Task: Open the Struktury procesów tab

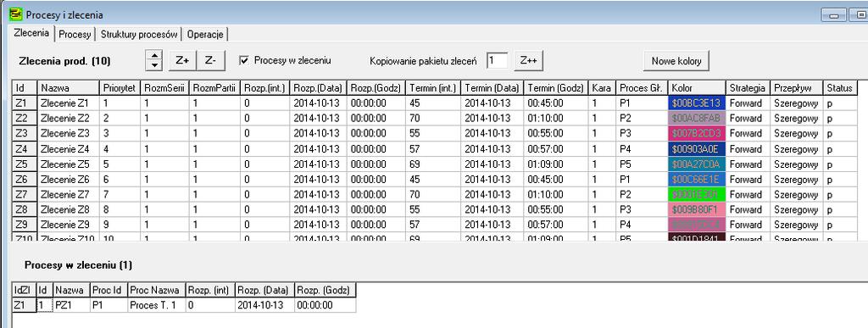Action: pyautogui.click(x=139, y=34)
